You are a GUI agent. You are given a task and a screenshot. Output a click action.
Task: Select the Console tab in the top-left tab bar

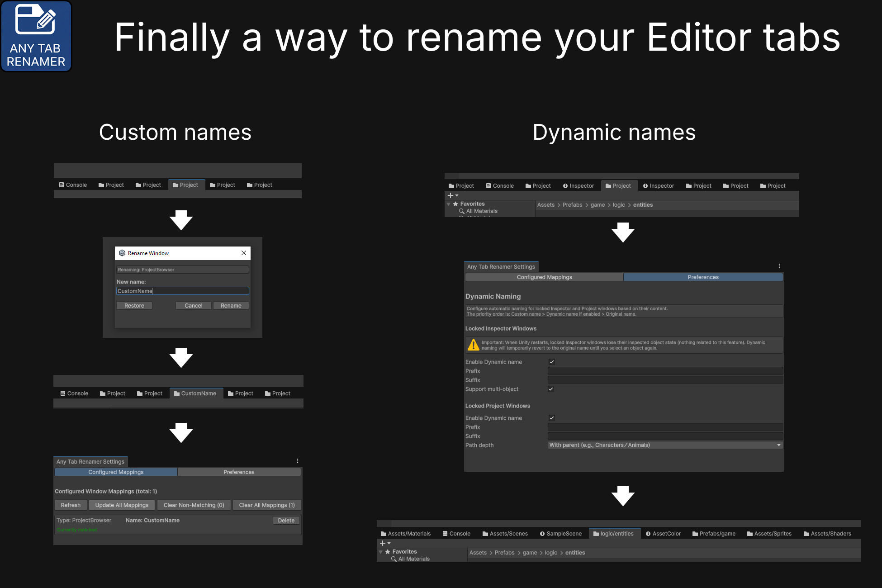pos(73,185)
